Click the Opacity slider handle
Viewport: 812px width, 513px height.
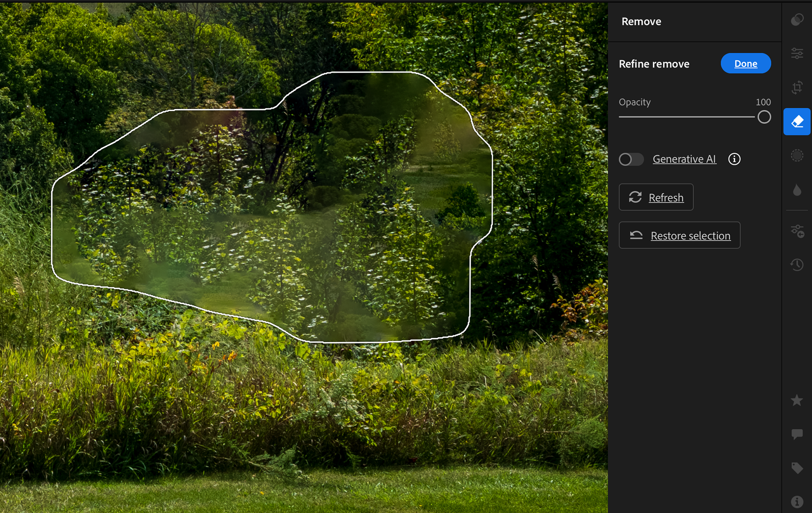coord(764,117)
